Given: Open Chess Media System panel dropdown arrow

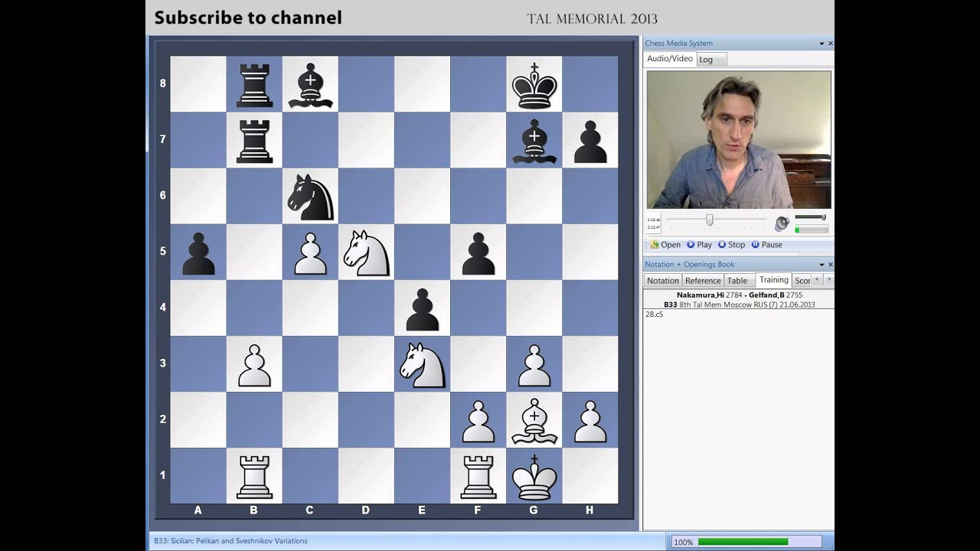Looking at the screenshot, I should point(822,44).
